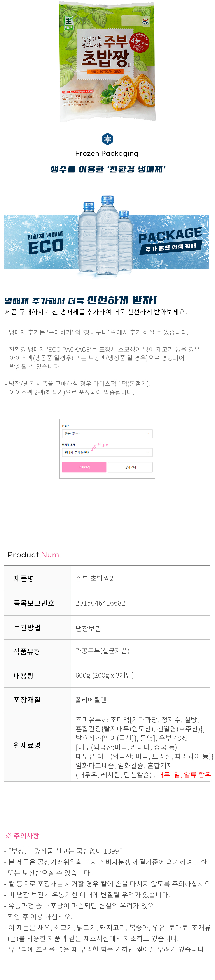Click the chevron arrow of the 본품 selector

148,434
